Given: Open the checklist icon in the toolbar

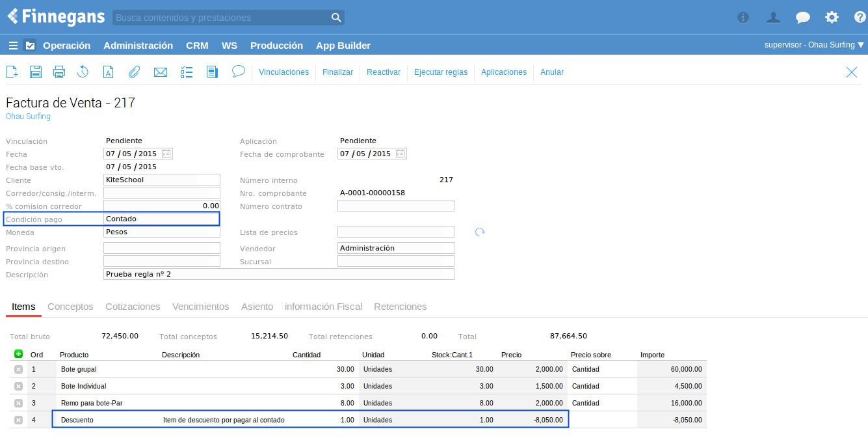Looking at the screenshot, I should click(187, 72).
